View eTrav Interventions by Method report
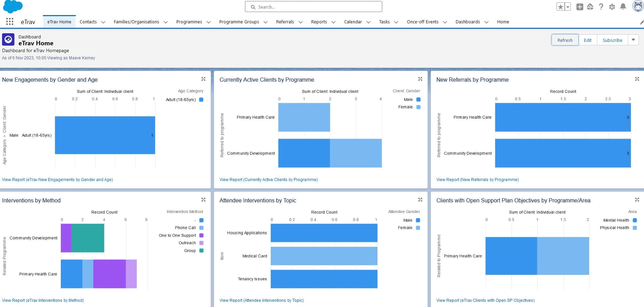This screenshot has width=644, height=307. (x=43, y=300)
